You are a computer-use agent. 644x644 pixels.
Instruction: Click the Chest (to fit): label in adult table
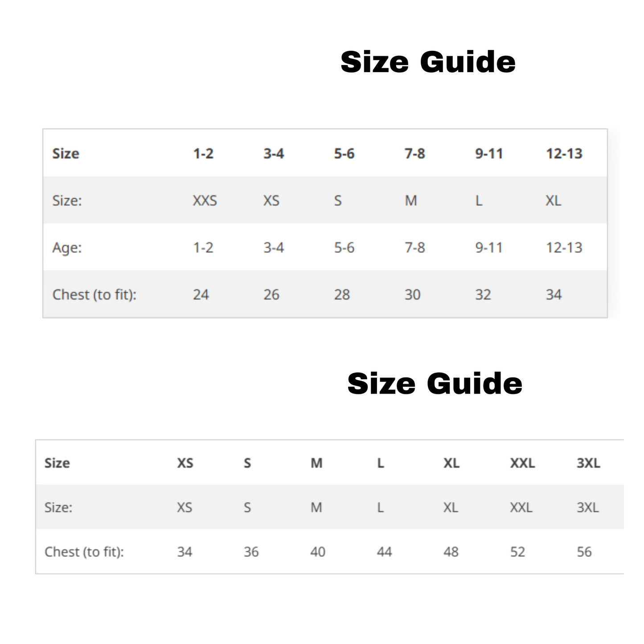tap(84, 552)
